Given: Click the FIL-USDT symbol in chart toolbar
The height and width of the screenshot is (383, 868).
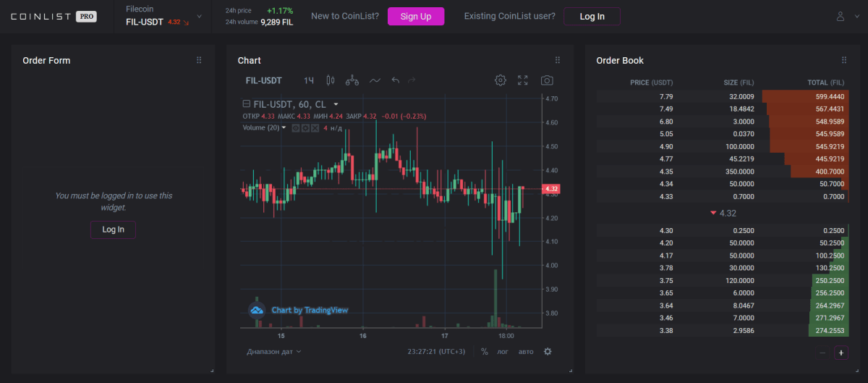Looking at the screenshot, I should tap(263, 80).
